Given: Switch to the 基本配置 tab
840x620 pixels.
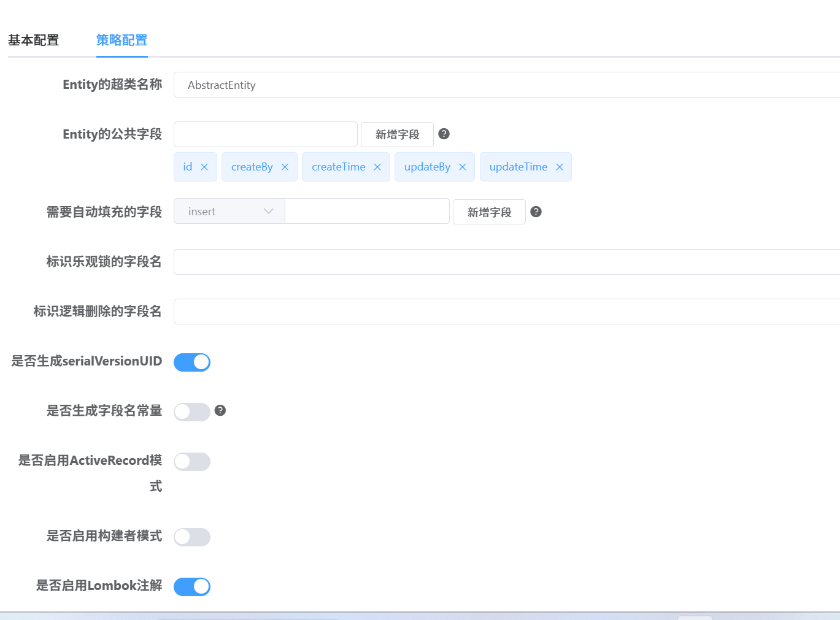Looking at the screenshot, I should pyautogui.click(x=33, y=40).
